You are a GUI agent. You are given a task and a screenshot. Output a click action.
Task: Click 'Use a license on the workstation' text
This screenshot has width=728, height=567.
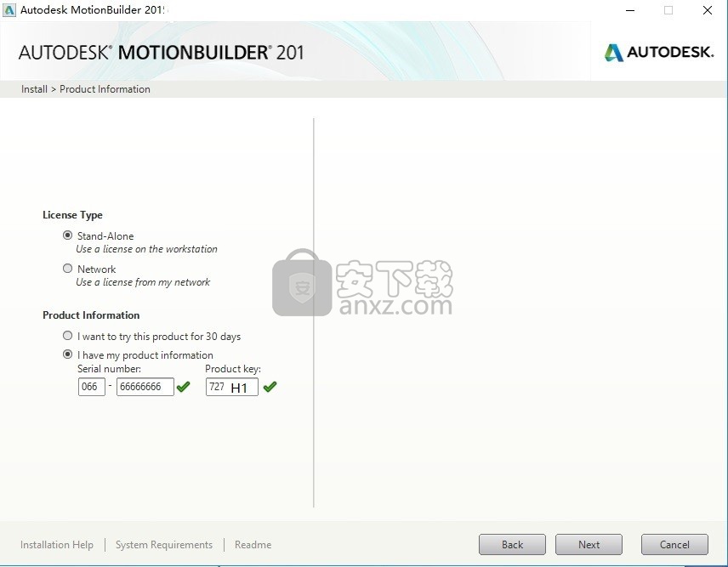pos(147,249)
